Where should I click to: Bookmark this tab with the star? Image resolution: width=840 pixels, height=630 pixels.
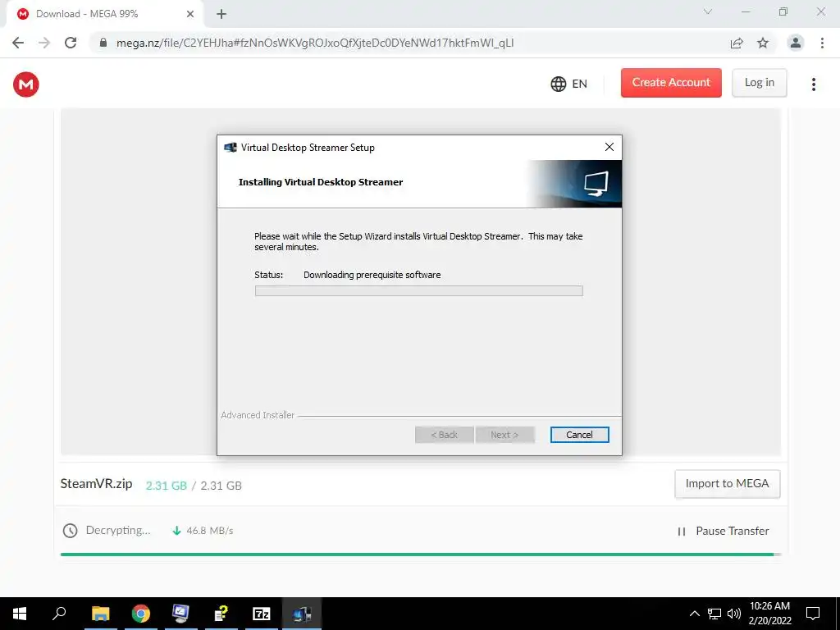tap(763, 43)
